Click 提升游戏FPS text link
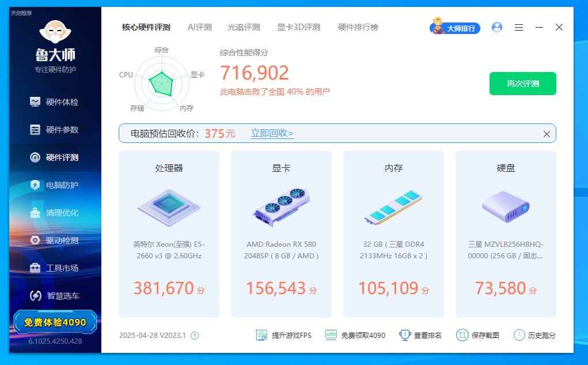The height and width of the screenshot is (365, 588). (x=291, y=336)
